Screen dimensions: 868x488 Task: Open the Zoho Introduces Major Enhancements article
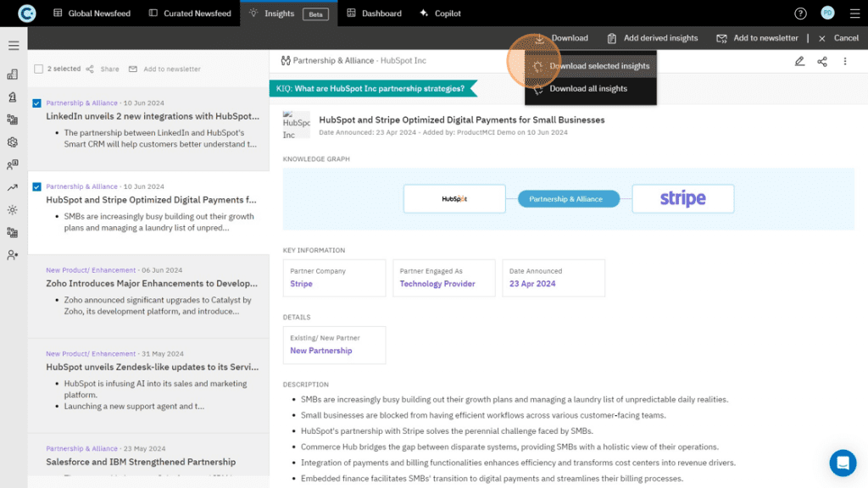151,284
